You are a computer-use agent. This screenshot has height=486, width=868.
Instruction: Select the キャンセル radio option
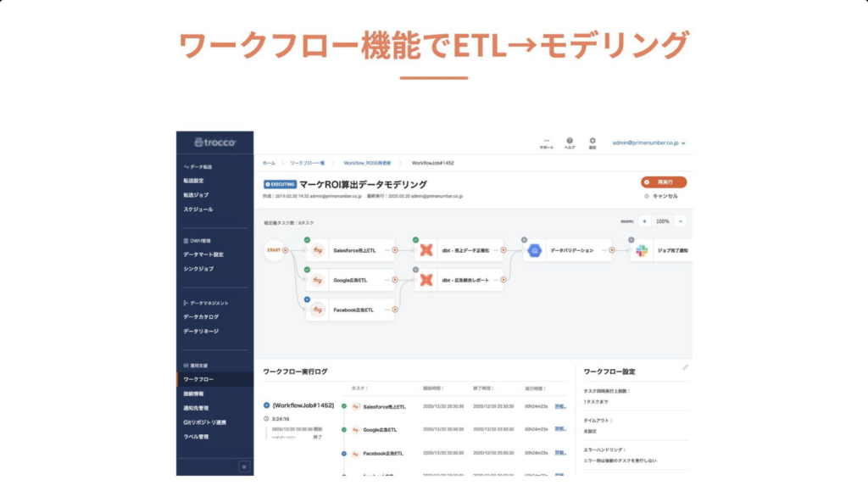pos(647,196)
